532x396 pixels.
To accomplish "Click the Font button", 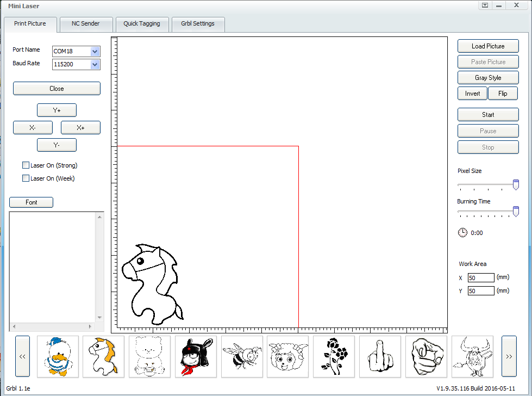I will pyautogui.click(x=31, y=202).
